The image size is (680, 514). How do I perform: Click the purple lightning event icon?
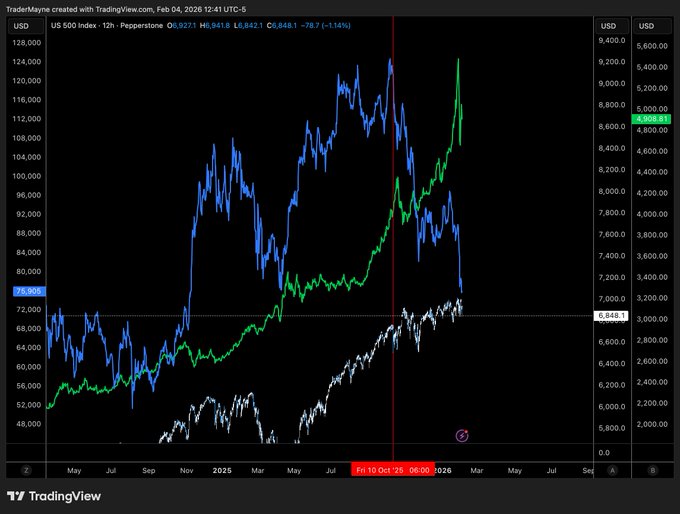coord(462,435)
